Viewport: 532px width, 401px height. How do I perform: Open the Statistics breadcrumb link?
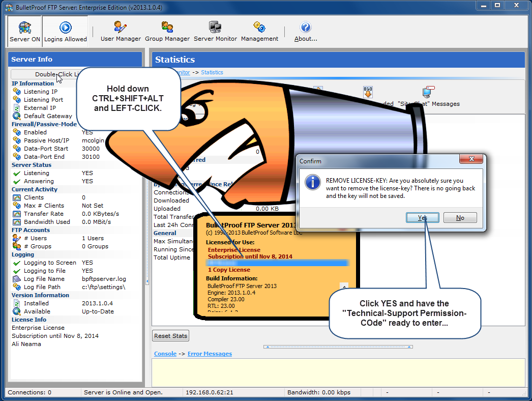pos(212,72)
